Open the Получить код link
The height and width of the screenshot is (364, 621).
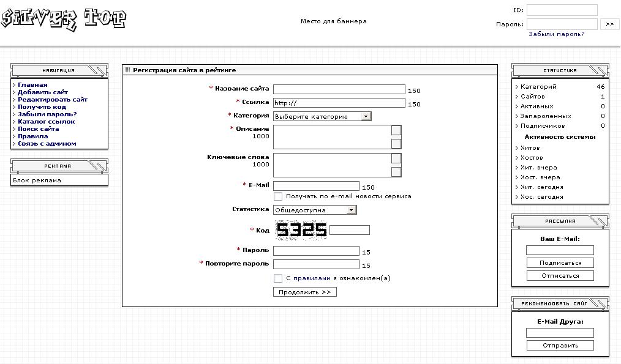point(42,107)
